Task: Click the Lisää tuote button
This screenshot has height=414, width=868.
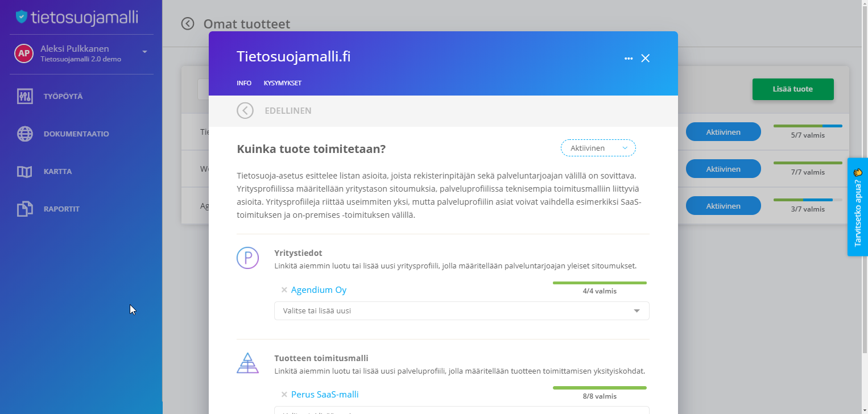Action: pyautogui.click(x=793, y=89)
